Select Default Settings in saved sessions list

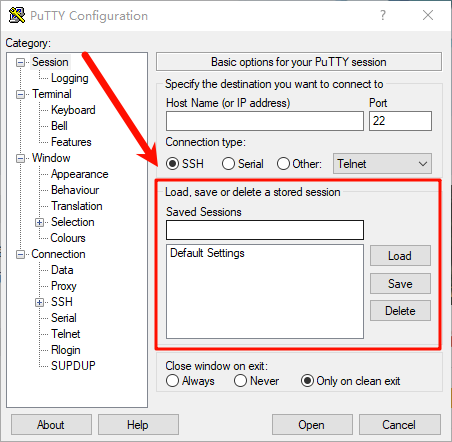click(x=207, y=253)
